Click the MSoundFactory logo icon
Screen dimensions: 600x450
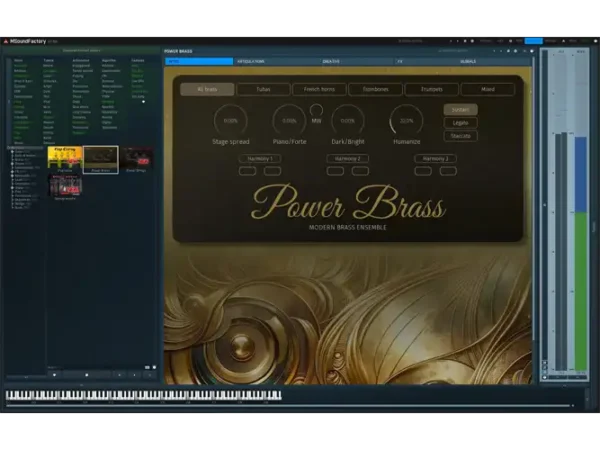pos(5,41)
